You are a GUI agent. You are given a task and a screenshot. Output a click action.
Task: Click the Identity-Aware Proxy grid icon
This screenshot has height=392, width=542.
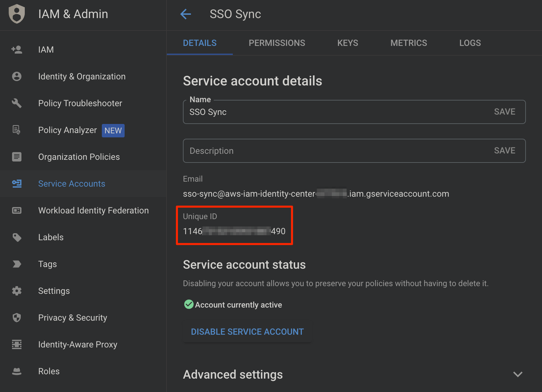(17, 344)
